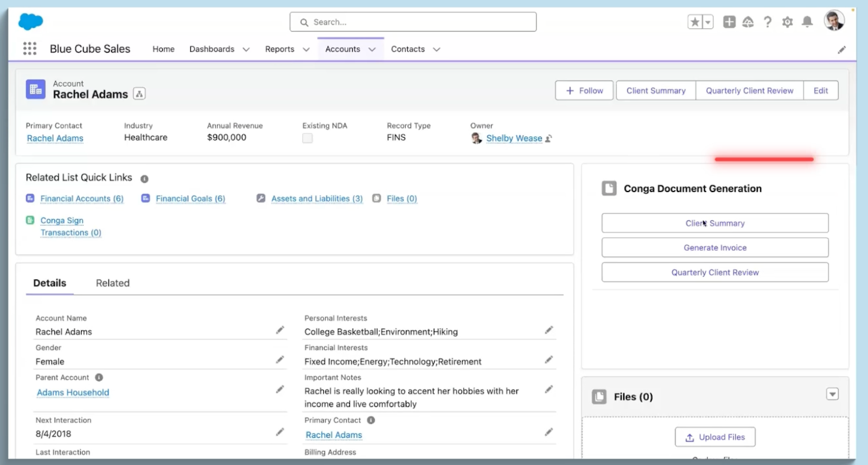The image size is (868, 465).
Task: View account hierarchy icon beside Rachel Adams
Action: tap(139, 94)
